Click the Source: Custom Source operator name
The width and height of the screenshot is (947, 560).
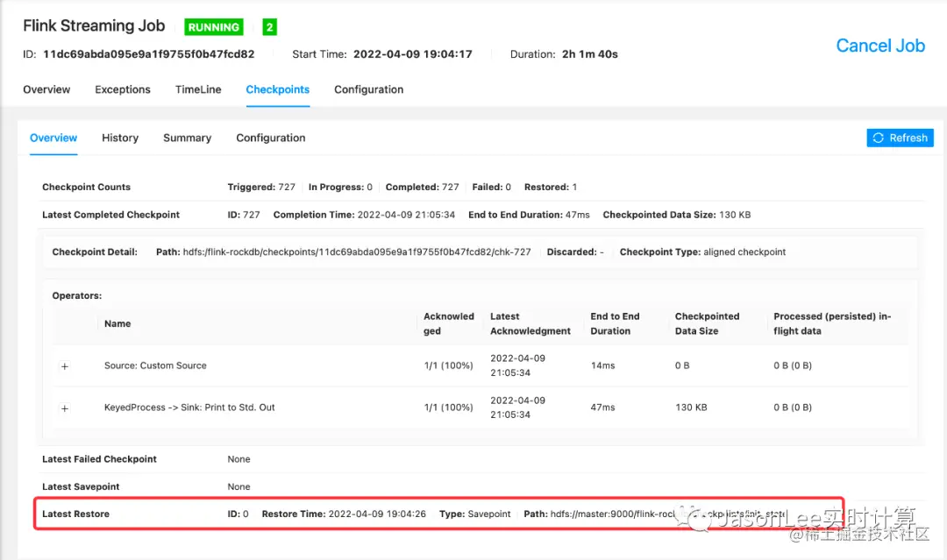click(155, 365)
